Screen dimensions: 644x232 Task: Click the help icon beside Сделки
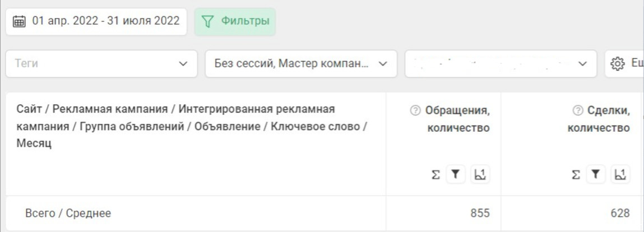[577, 111]
